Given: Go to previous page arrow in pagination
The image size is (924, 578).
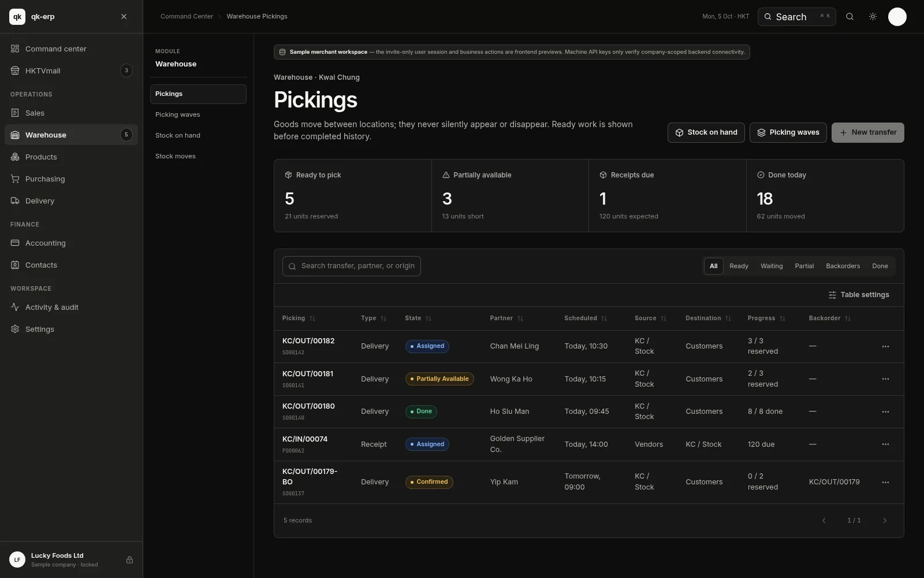Looking at the screenshot, I should pyautogui.click(x=824, y=521).
